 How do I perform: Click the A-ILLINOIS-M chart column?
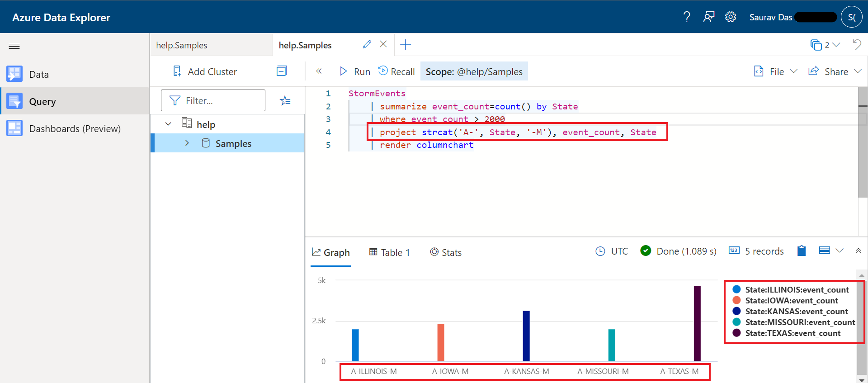tap(355, 345)
